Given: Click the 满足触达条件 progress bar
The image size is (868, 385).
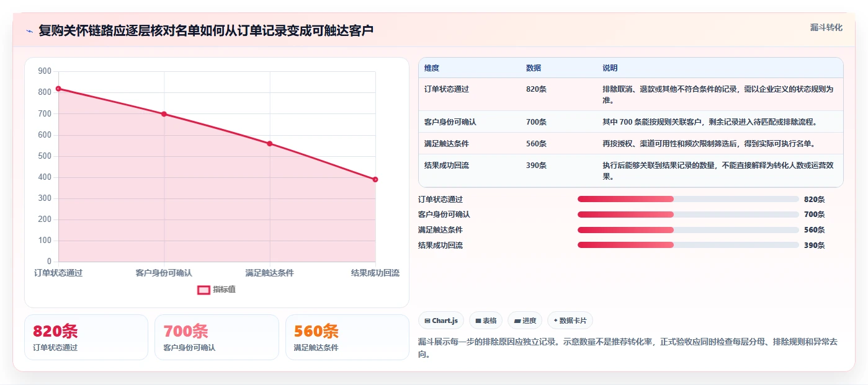Looking at the screenshot, I should pyautogui.click(x=688, y=230).
